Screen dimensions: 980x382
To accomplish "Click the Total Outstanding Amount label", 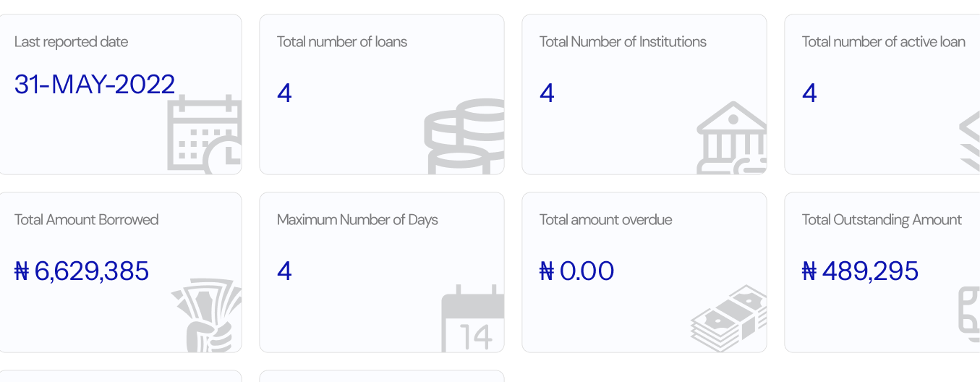I will click(x=882, y=220).
